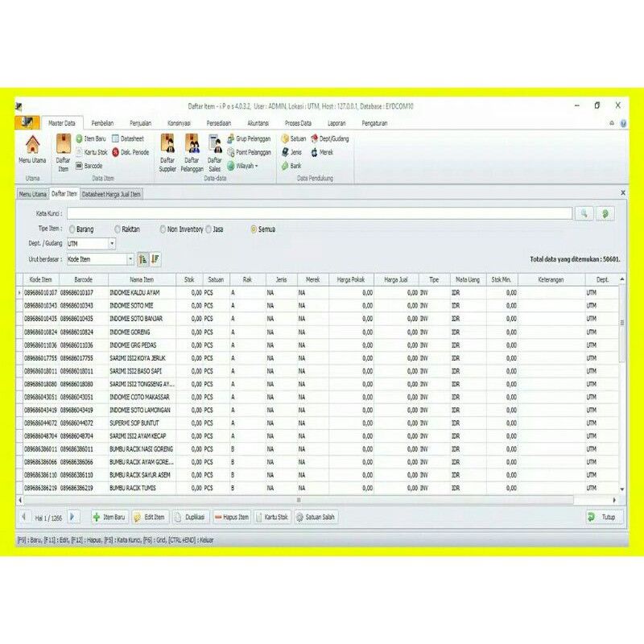644x644 pixels.
Task: Switch to the Menu Utama document tab
Action: [x=32, y=194]
